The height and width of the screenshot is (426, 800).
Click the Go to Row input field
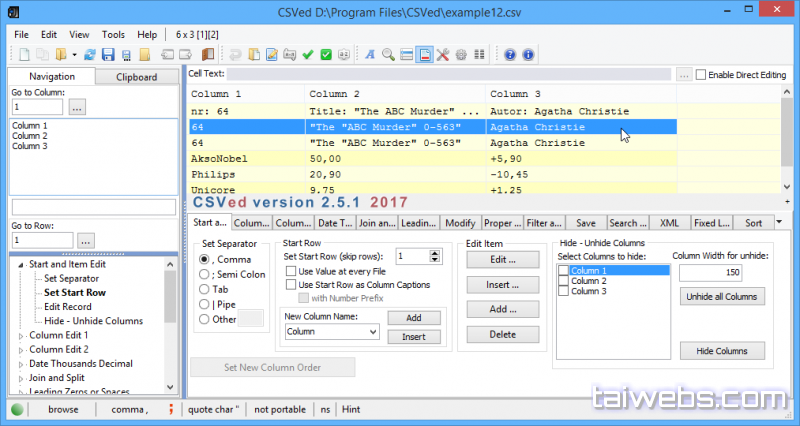[42, 240]
